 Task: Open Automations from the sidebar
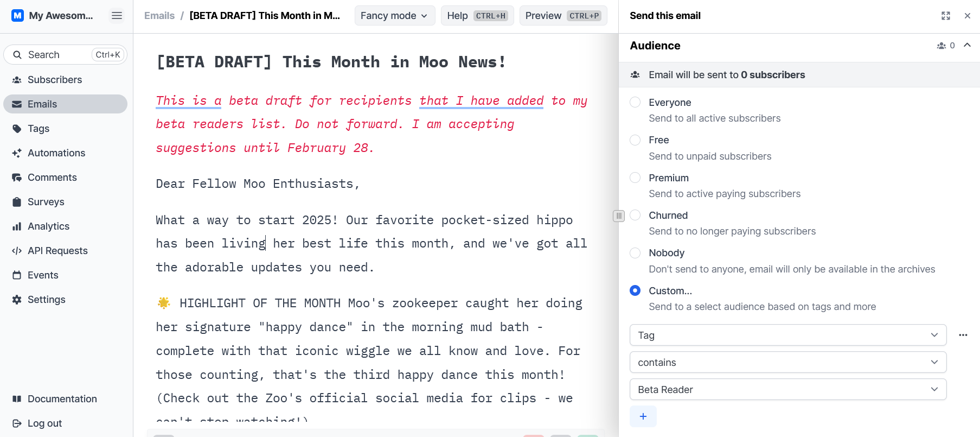tap(56, 153)
